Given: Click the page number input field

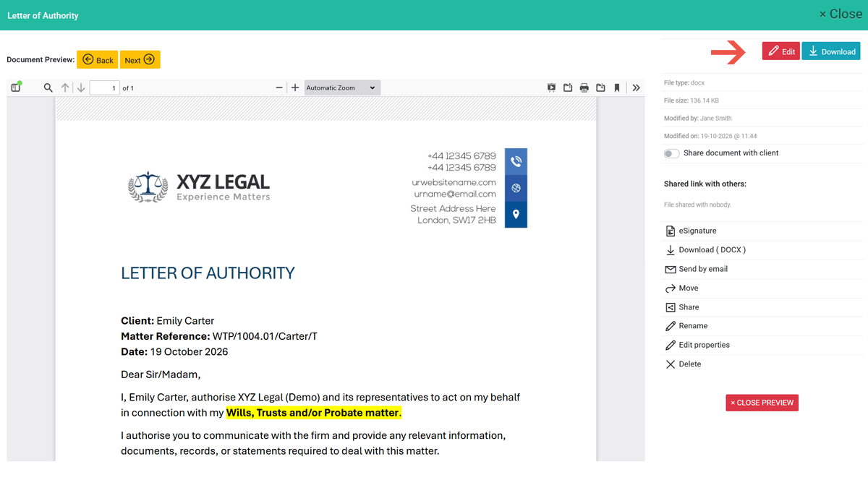Looking at the screenshot, I should point(105,87).
